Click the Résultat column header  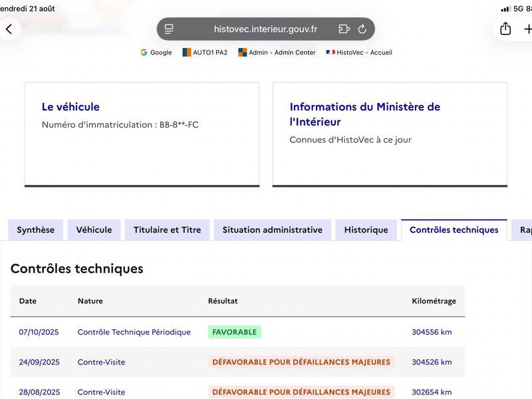(x=223, y=301)
